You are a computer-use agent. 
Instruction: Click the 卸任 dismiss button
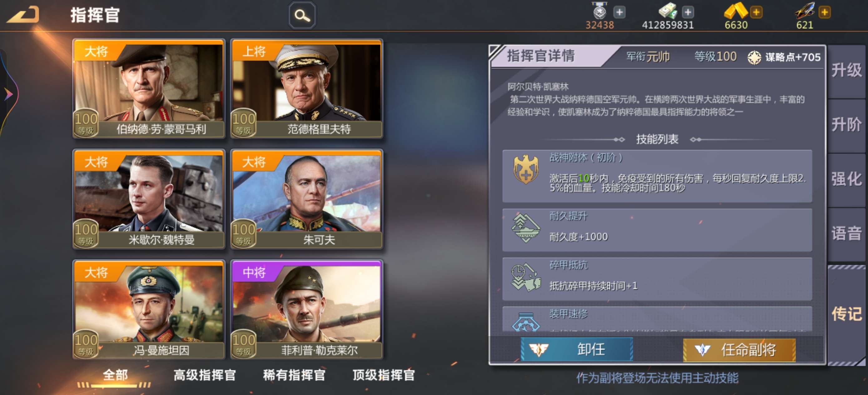click(x=576, y=349)
